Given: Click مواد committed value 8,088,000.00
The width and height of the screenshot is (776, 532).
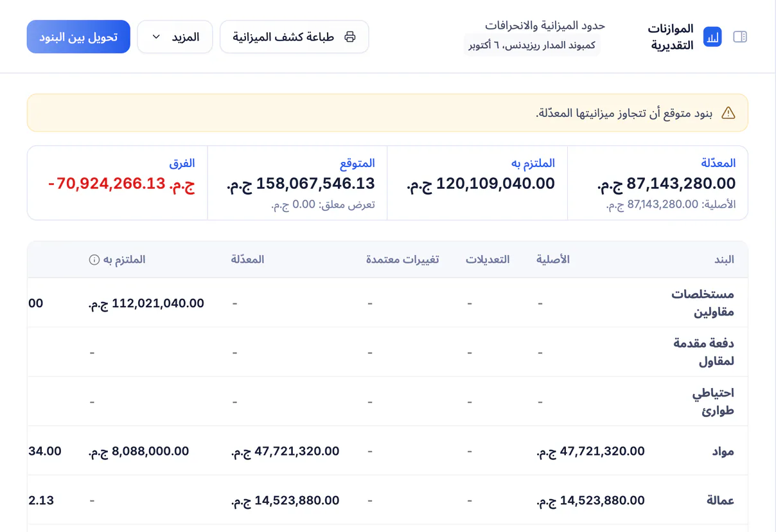Looking at the screenshot, I should pyautogui.click(x=139, y=451).
